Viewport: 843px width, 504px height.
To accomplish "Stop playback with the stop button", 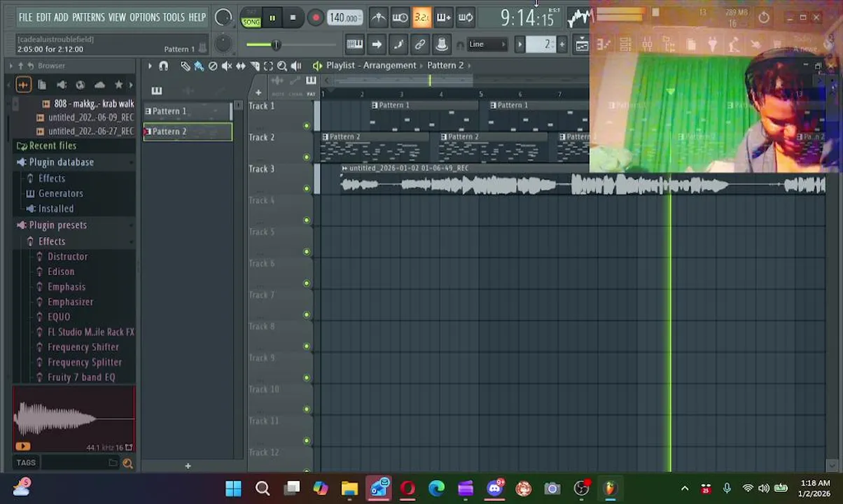I will (x=293, y=18).
